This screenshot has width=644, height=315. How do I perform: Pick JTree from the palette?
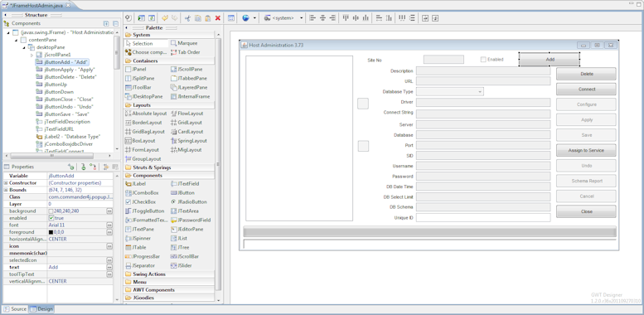coord(180,247)
